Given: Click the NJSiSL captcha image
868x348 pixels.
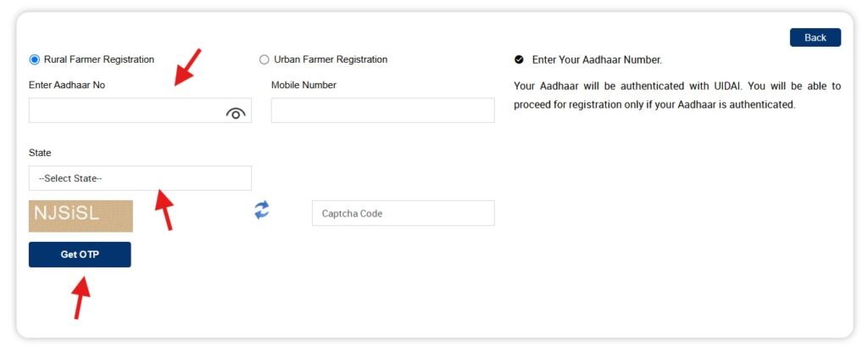Looking at the screenshot, I should point(81,216).
